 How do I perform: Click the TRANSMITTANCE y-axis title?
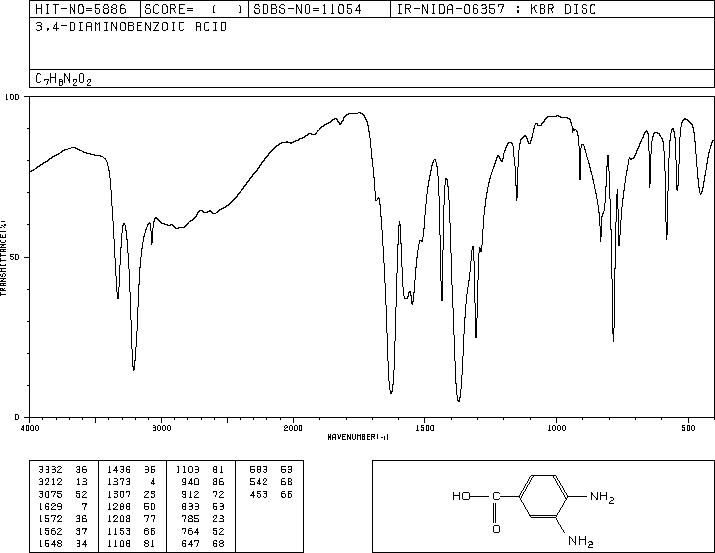(3, 257)
